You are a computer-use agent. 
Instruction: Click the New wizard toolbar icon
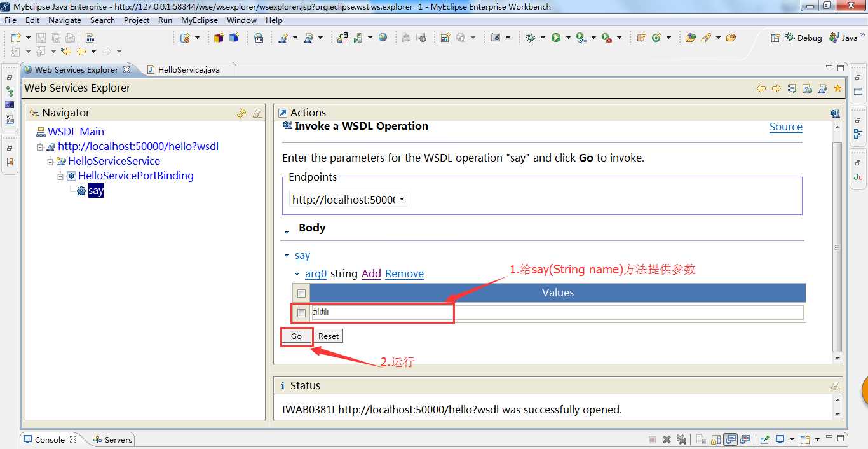(16, 38)
